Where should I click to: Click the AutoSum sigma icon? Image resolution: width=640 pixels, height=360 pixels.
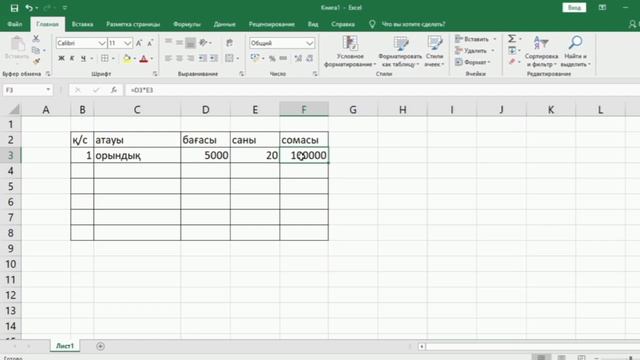click(512, 39)
